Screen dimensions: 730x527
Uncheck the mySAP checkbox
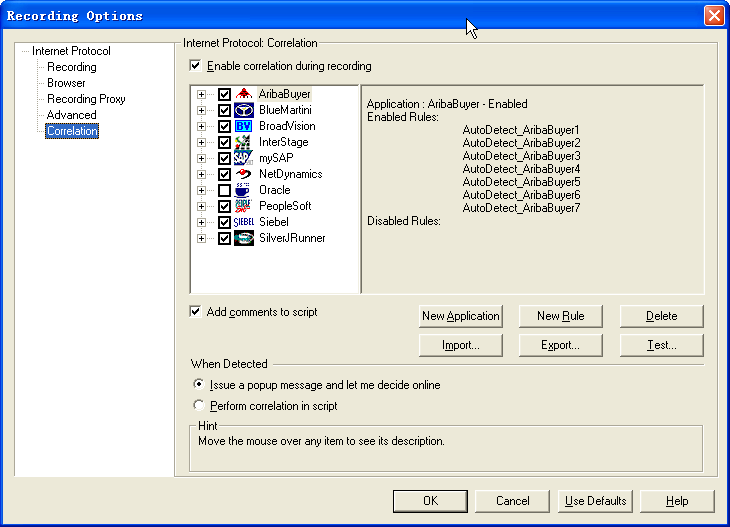click(224, 158)
